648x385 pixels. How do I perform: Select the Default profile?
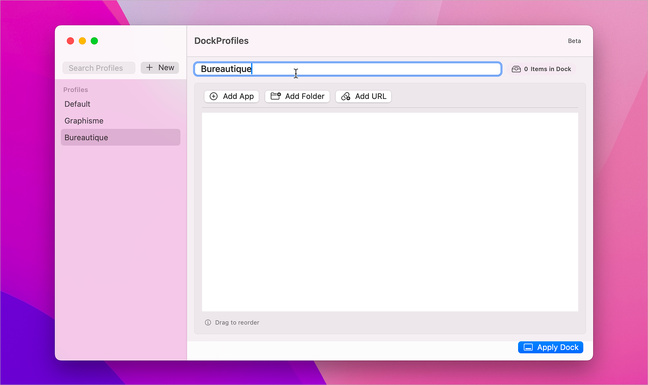click(x=120, y=104)
